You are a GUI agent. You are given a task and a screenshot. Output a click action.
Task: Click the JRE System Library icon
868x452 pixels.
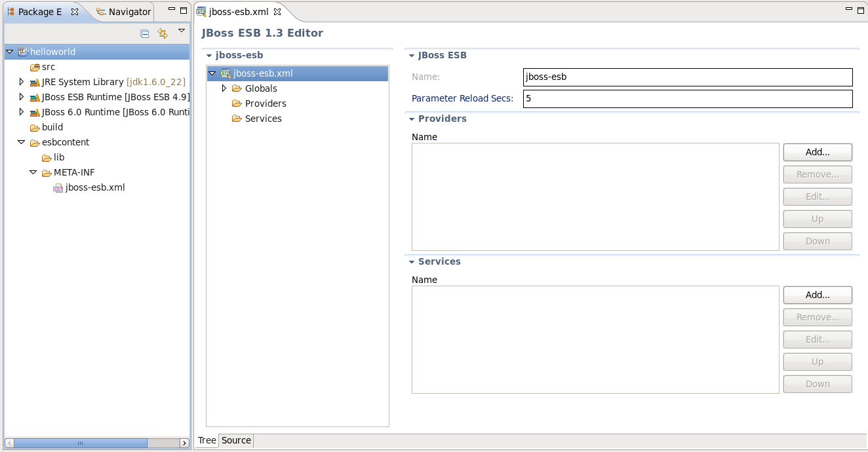pos(35,83)
